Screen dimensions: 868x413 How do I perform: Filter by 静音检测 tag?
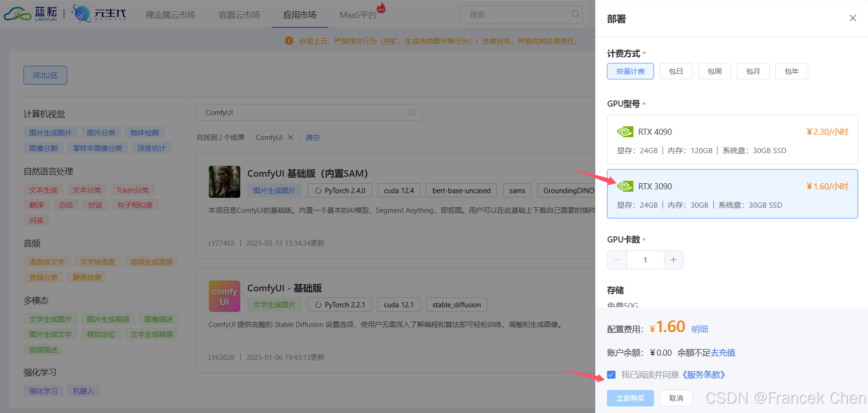pos(87,278)
